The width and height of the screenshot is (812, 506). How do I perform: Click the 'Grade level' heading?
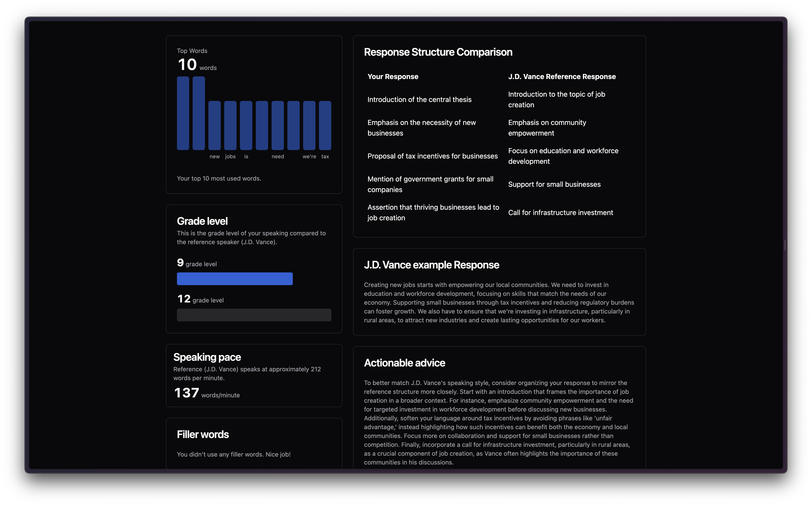click(x=202, y=221)
